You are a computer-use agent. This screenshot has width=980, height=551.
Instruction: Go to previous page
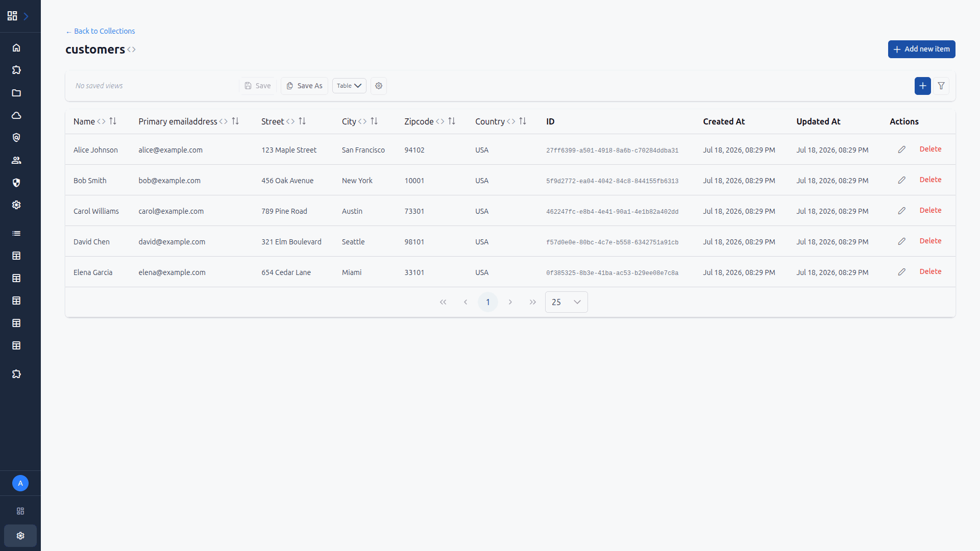[465, 302]
